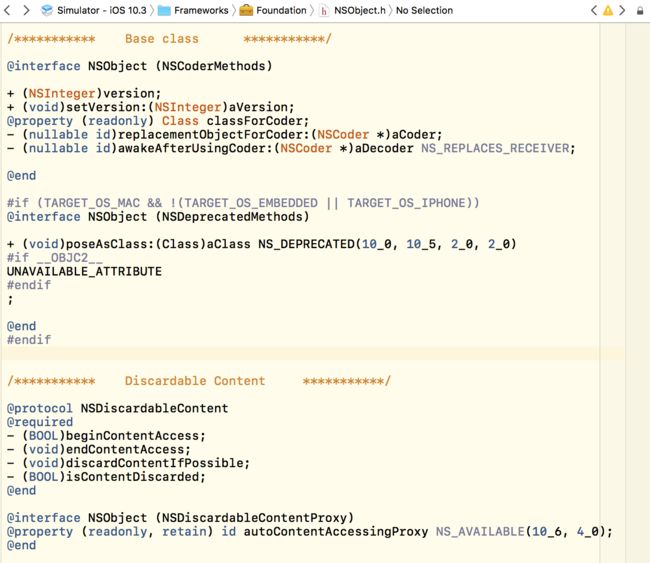Click UNAVAILABLE_ATTRIBUTE text
The width and height of the screenshot is (650, 563).
(84, 271)
